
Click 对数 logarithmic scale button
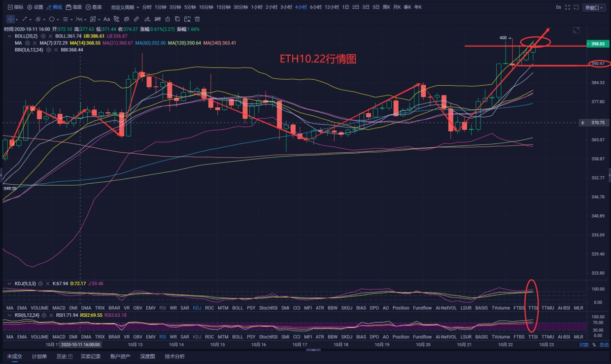[583, 345]
